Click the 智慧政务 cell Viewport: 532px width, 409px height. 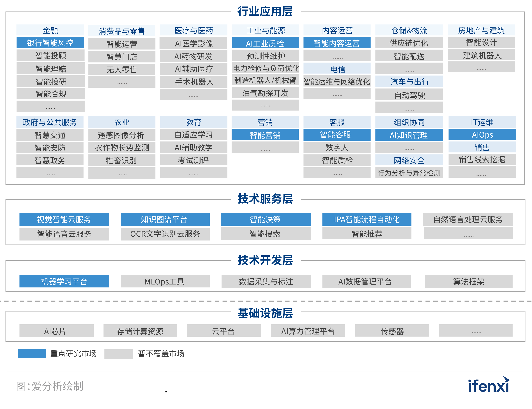50,160
